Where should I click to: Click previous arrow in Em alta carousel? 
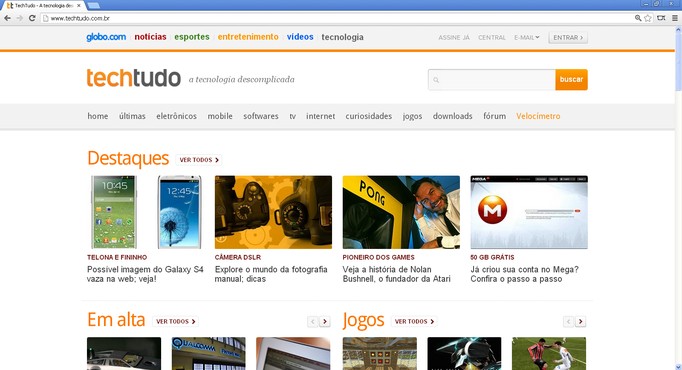(312, 322)
